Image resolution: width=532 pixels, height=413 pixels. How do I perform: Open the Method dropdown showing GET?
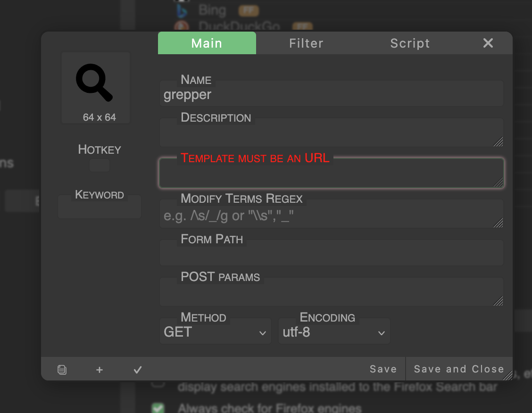tap(215, 332)
